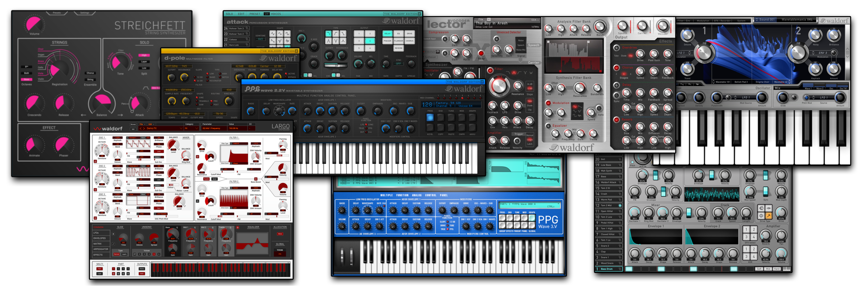Open the Demo FX preset selector in Largo
868x295 pixels.
point(161,128)
